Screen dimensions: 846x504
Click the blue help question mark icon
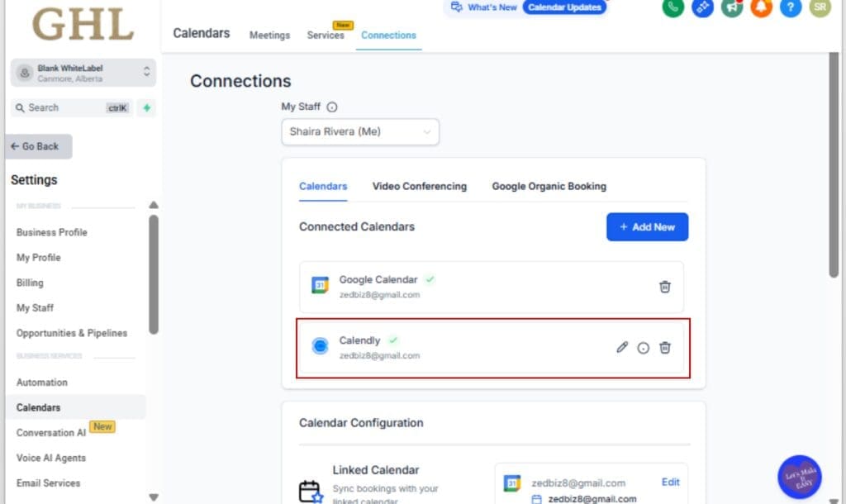click(791, 7)
